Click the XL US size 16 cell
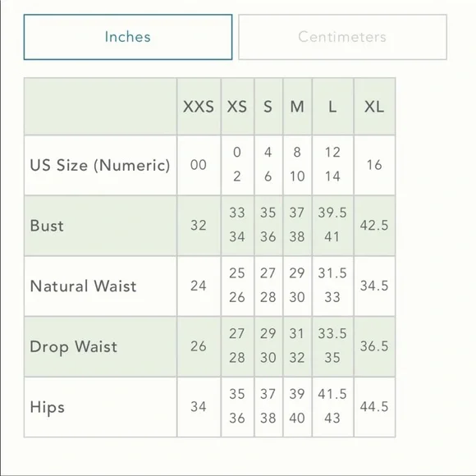The image size is (476, 476). [374, 165]
